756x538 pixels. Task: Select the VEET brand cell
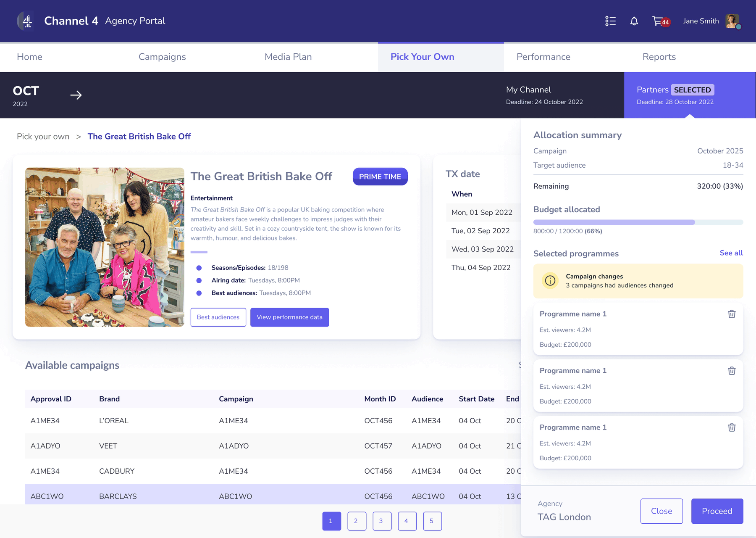(x=108, y=446)
